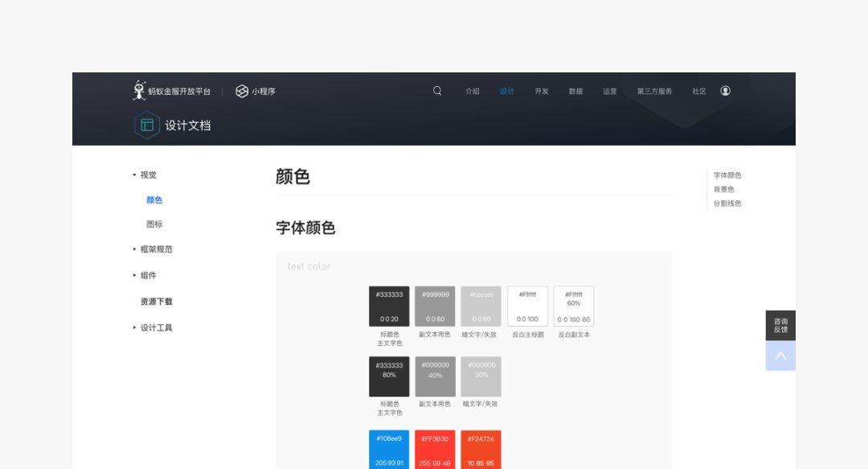Select the #FF3B30 red color swatch
Image resolution: width=868 pixels, height=469 pixels.
point(435,450)
